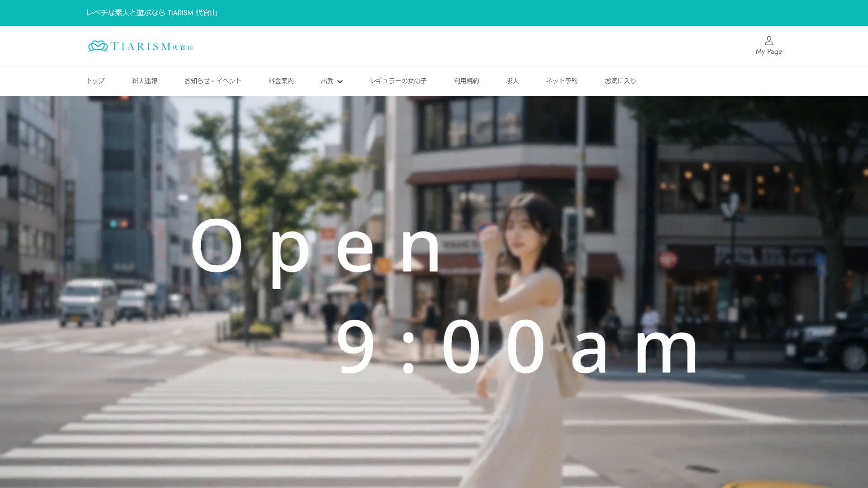
Task: Open My Page user icon
Action: [x=769, y=41]
